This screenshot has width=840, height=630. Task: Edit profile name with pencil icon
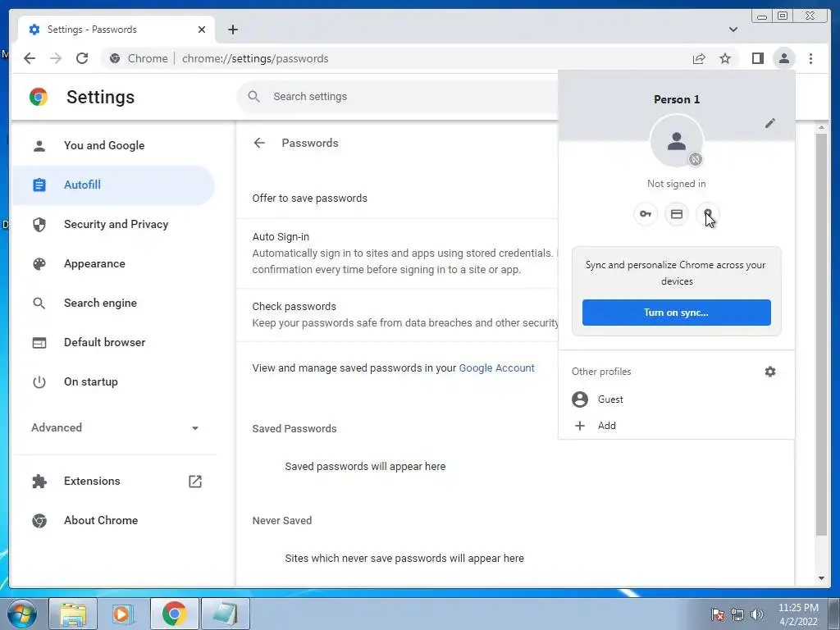769,123
